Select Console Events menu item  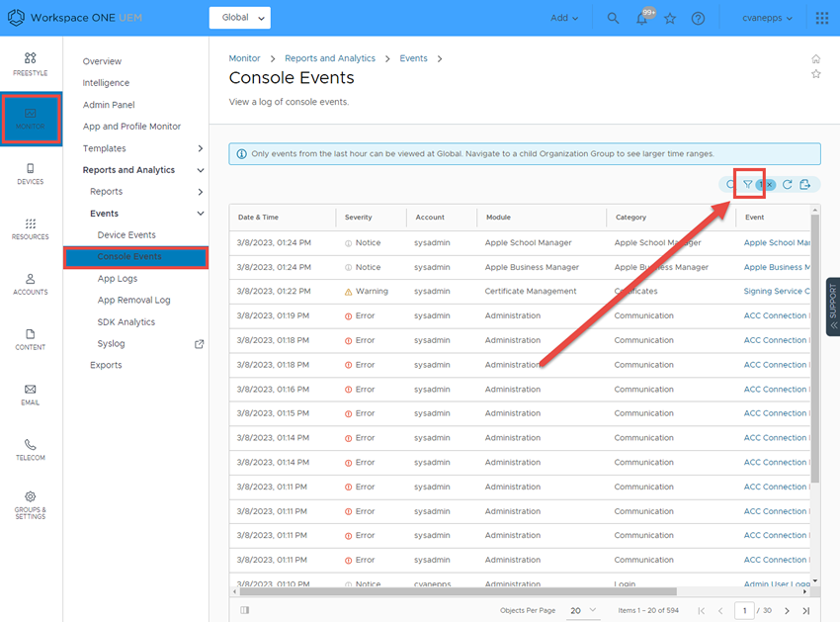point(135,257)
